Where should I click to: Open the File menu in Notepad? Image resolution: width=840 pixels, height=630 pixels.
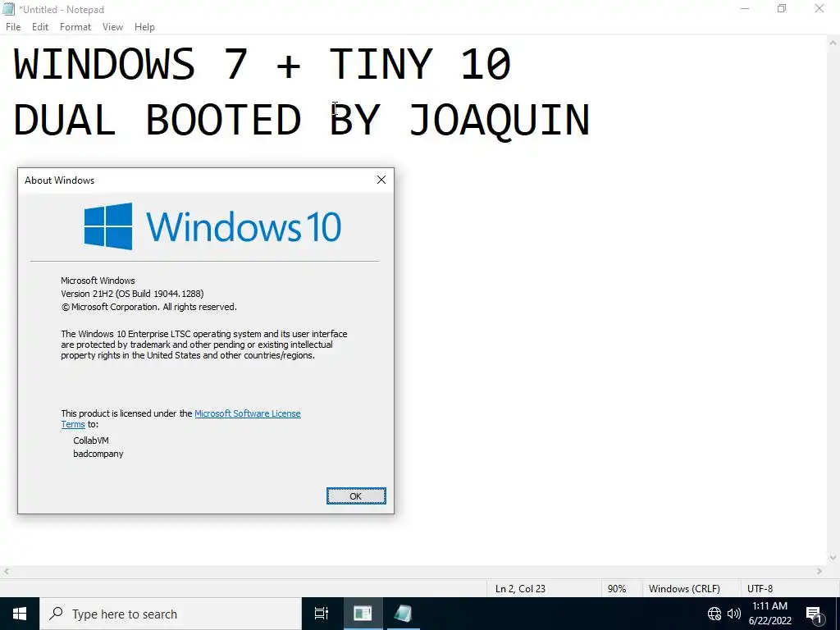[x=13, y=27]
